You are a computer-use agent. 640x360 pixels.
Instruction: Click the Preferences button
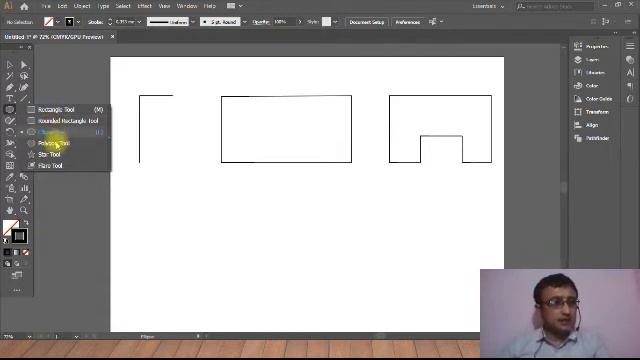tap(407, 22)
